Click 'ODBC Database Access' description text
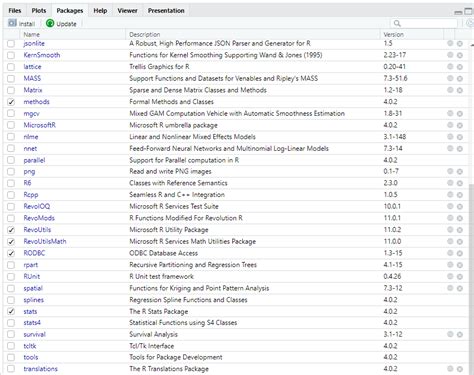 (163, 253)
